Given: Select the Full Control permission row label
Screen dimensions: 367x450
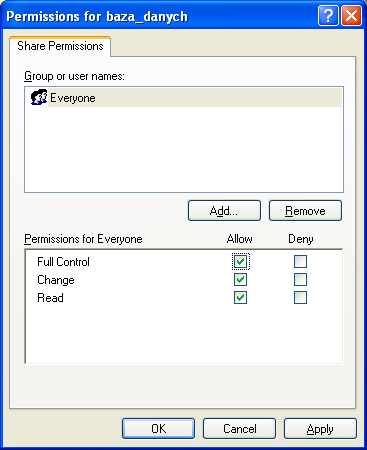Looking at the screenshot, I should pos(63,262).
